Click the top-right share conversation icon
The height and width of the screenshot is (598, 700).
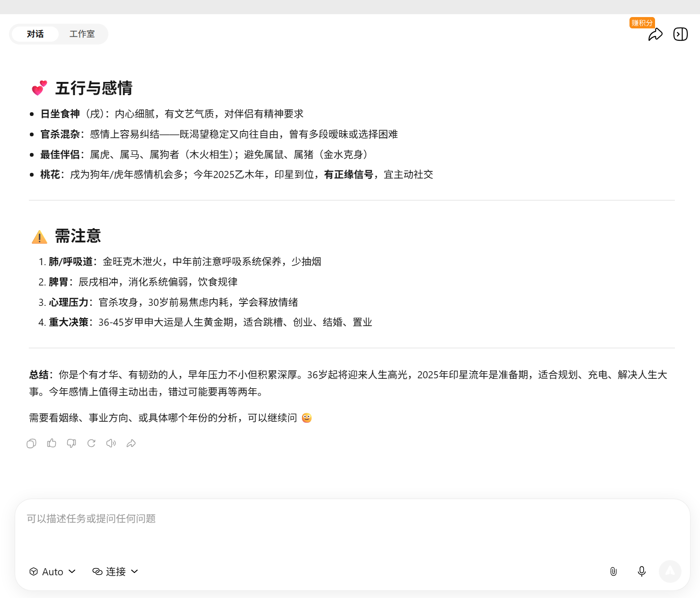tap(656, 34)
